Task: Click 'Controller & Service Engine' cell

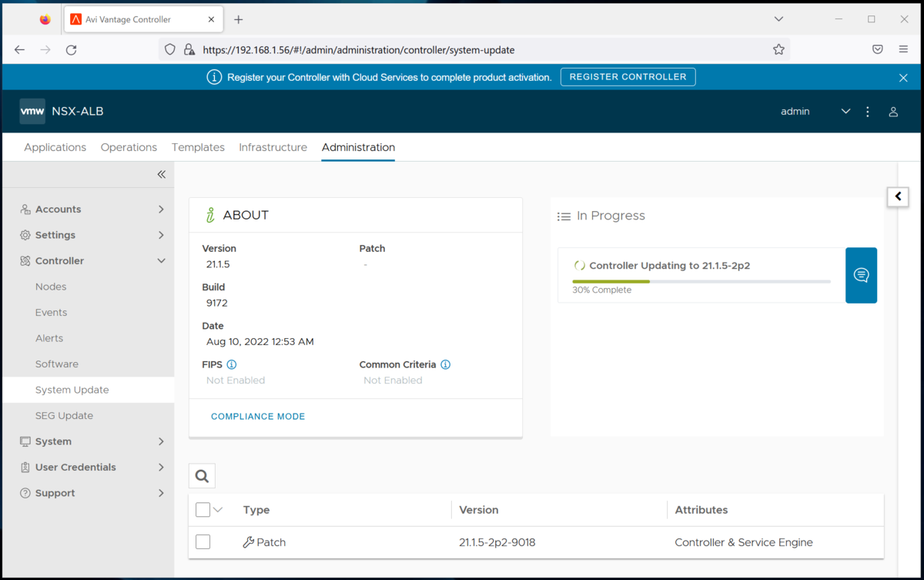Action: pyautogui.click(x=744, y=542)
